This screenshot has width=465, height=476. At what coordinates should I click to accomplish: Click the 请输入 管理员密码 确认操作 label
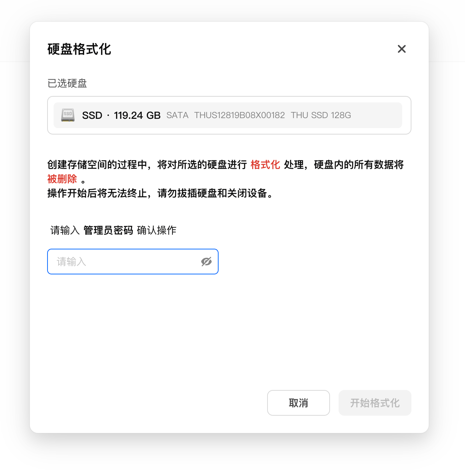point(114,230)
